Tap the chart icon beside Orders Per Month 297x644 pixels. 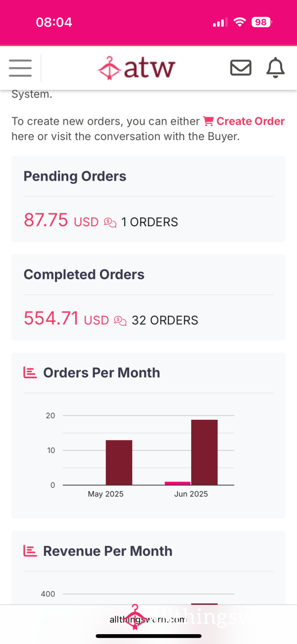30,373
